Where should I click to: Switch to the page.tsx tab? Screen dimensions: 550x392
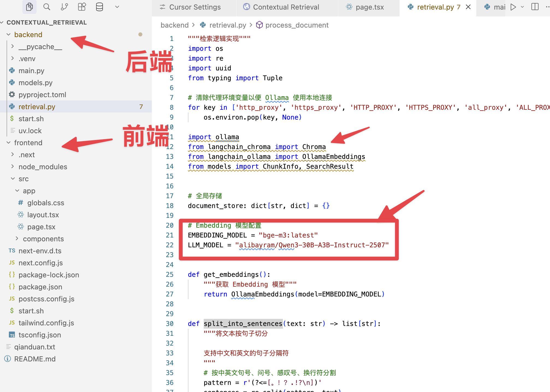point(369,7)
